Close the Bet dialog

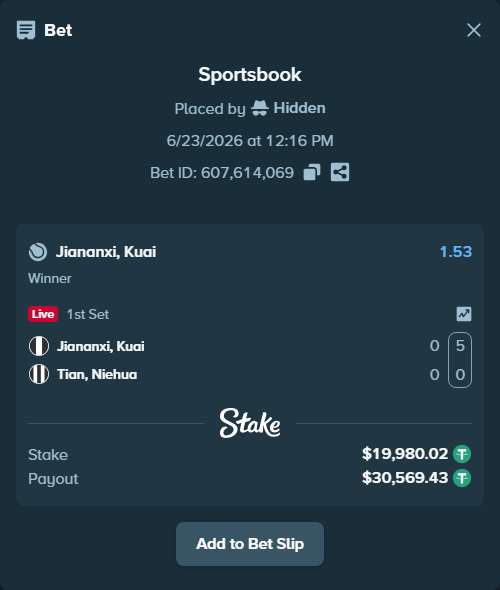coord(474,30)
